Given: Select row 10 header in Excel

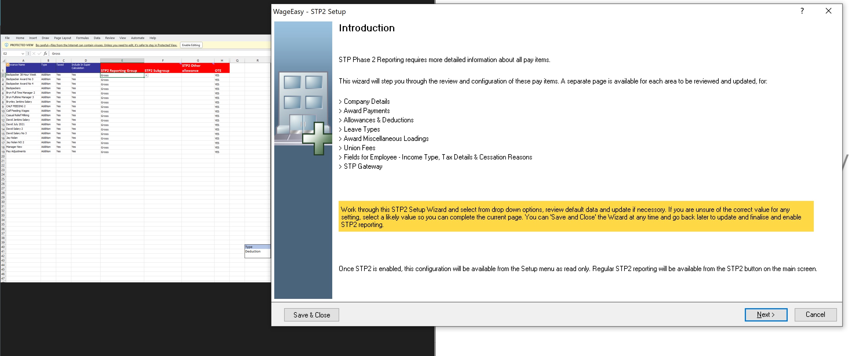Looking at the screenshot, I should coord(3,111).
